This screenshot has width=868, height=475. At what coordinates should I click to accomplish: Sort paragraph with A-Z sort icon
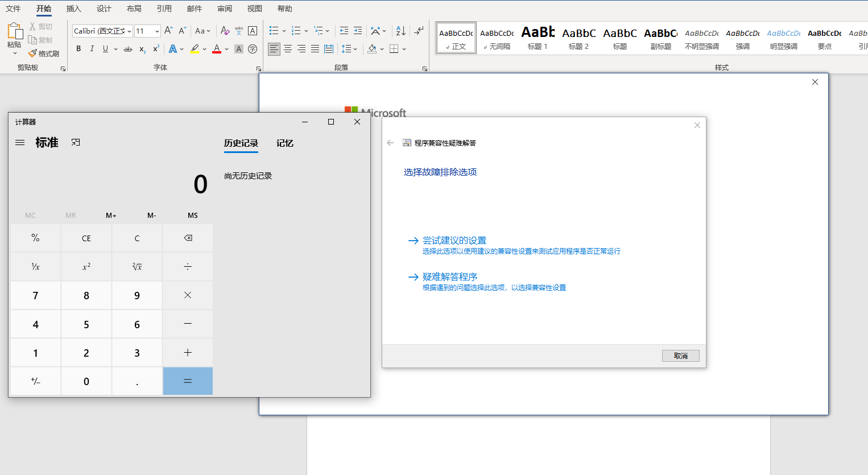(400, 31)
